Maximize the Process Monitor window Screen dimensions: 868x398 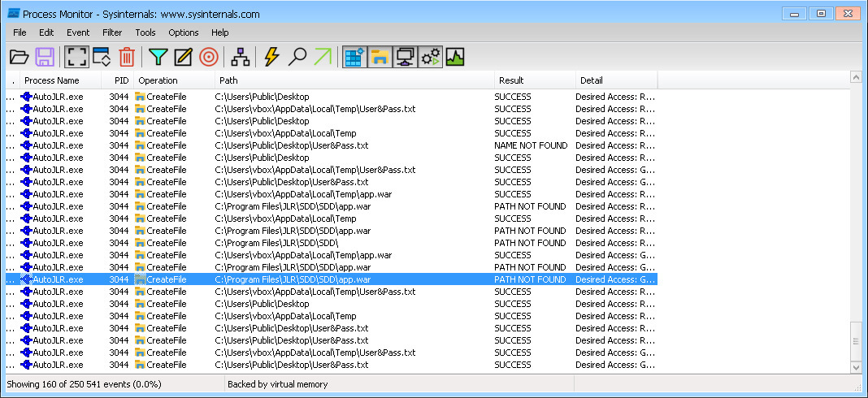pyautogui.click(x=821, y=13)
